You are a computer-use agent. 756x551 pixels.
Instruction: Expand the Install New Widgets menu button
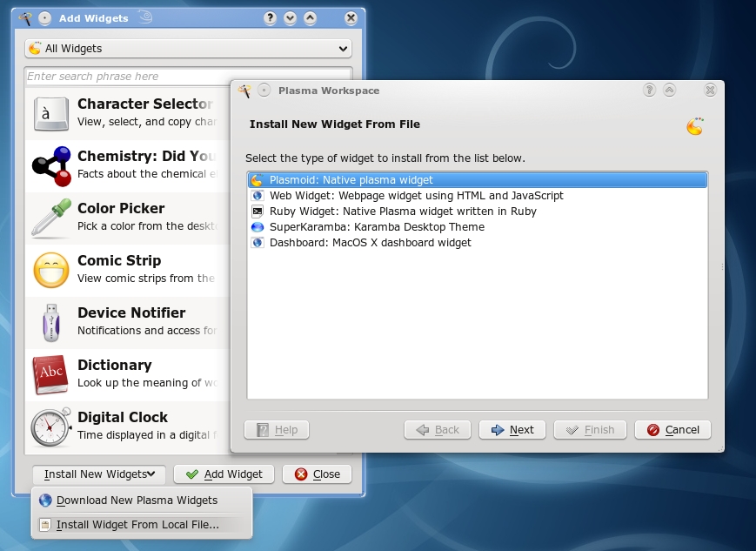coord(99,474)
